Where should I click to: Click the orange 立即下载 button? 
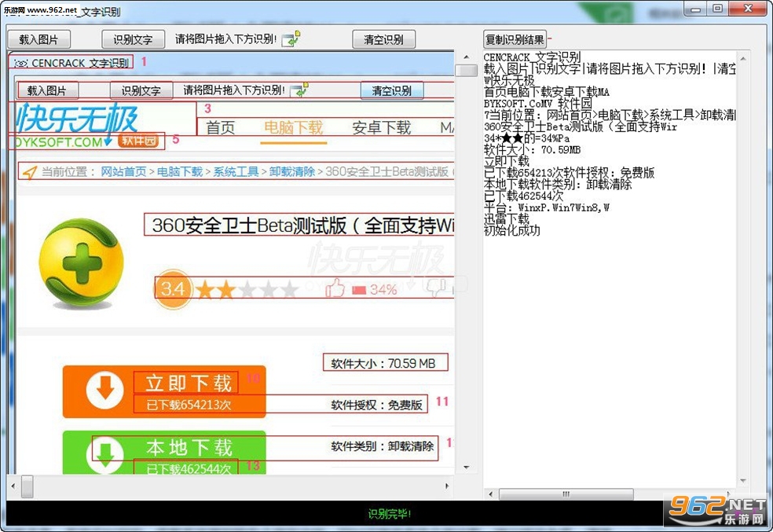(164, 392)
